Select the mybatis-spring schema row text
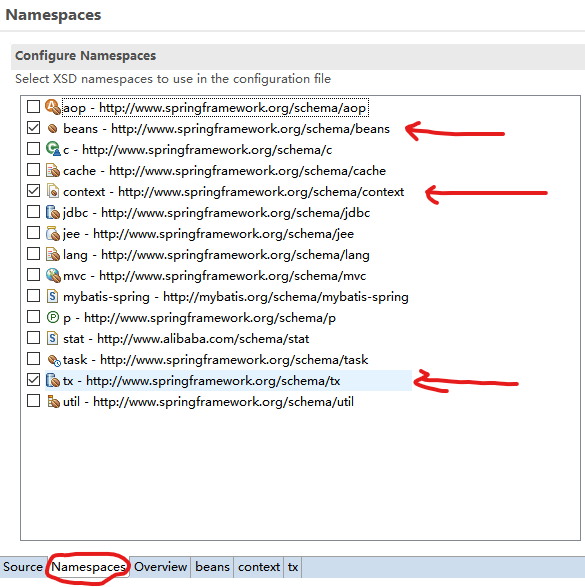The height and width of the screenshot is (587, 585). point(236,297)
